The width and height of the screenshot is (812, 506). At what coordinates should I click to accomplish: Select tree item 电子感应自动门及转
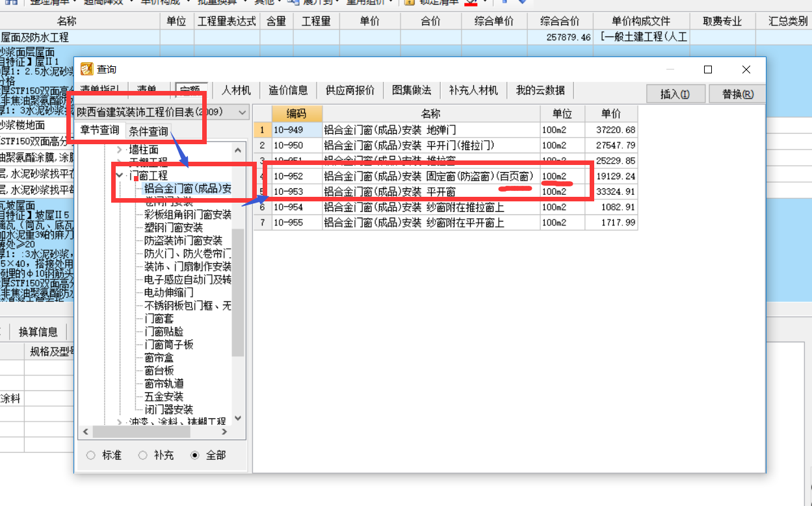coord(188,279)
